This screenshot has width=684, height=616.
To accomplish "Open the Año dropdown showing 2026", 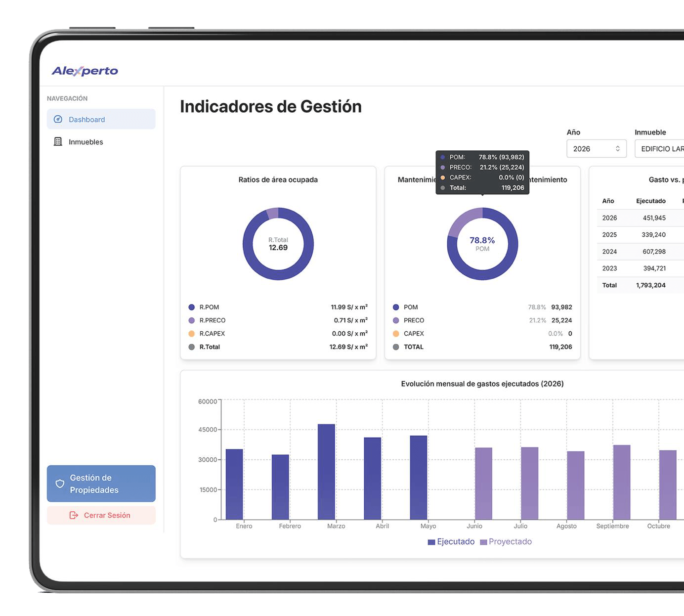I will (x=597, y=149).
